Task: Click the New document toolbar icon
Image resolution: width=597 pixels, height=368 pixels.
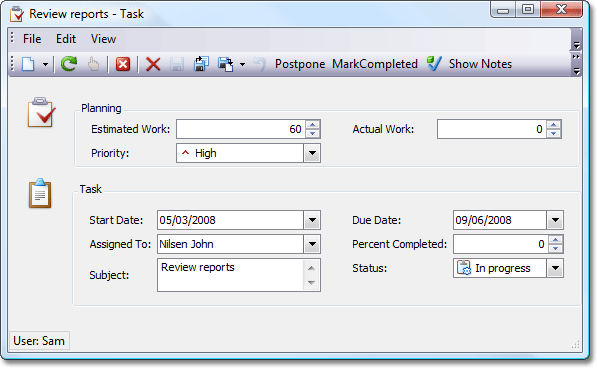Action: click(28, 64)
